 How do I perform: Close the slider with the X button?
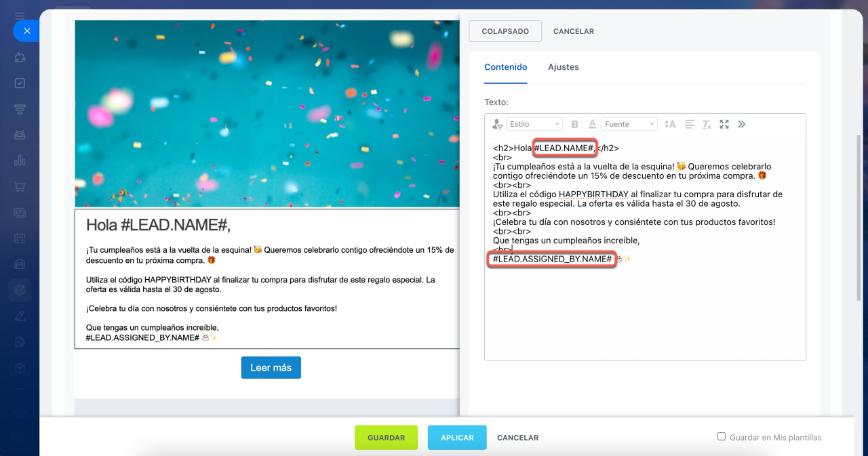click(26, 30)
